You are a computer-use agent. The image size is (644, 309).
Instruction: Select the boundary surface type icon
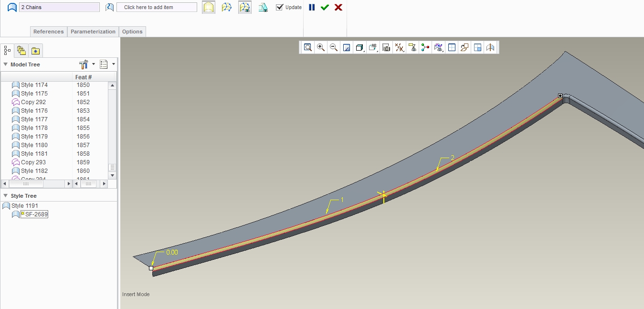click(209, 7)
